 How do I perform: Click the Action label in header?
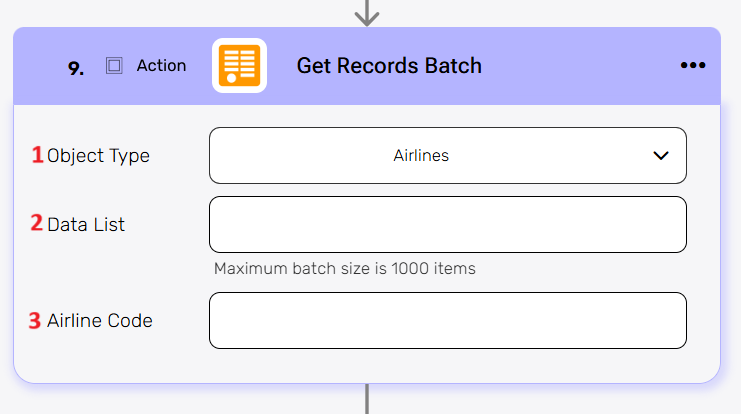click(x=161, y=66)
